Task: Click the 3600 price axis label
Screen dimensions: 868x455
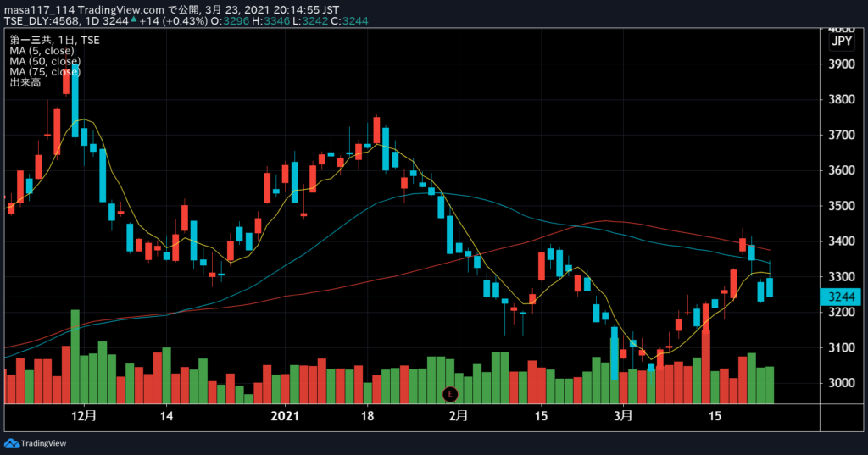Action: [x=842, y=170]
